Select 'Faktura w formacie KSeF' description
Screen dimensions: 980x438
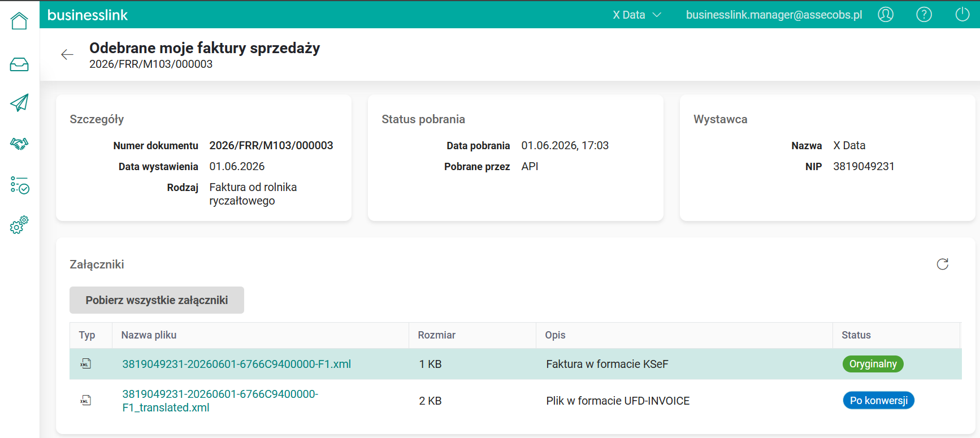coord(607,364)
